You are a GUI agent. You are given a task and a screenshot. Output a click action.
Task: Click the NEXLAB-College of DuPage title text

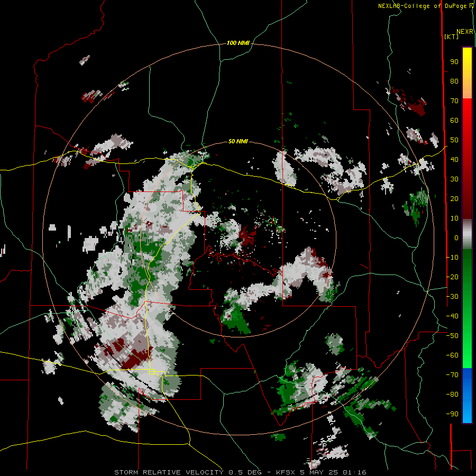[425, 6]
